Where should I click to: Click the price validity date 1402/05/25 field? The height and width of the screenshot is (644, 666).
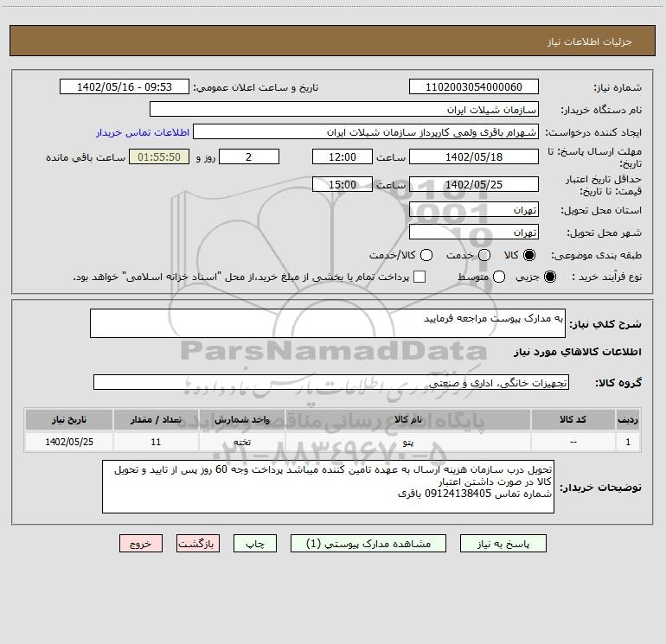click(x=474, y=184)
